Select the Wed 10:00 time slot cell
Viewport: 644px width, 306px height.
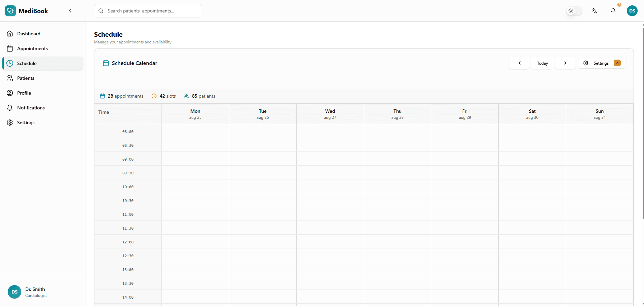[x=330, y=186]
